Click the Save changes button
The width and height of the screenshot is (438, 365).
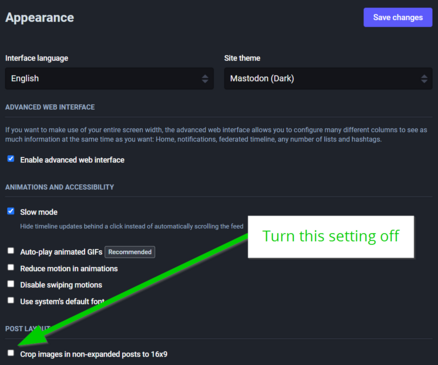coord(398,17)
